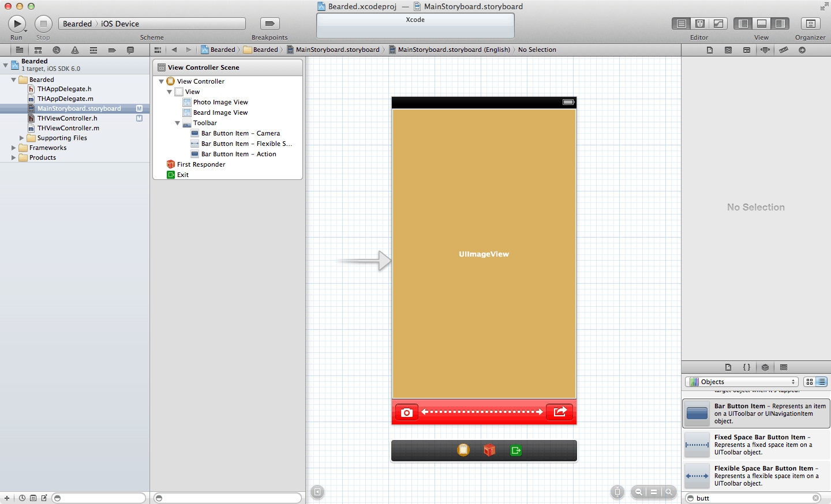The height and width of the screenshot is (504, 831).
Task: Toggle the Utilities pane visibility
Action: click(x=780, y=24)
